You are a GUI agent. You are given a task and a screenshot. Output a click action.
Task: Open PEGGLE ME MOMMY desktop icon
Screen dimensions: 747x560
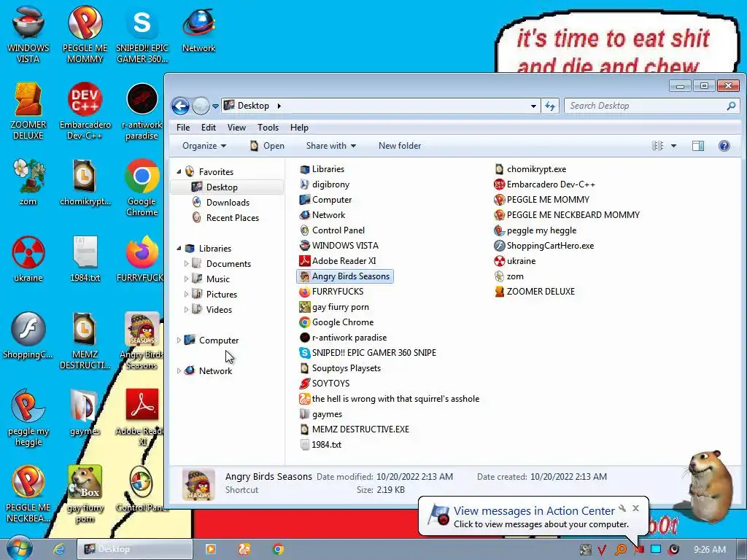[85, 34]
